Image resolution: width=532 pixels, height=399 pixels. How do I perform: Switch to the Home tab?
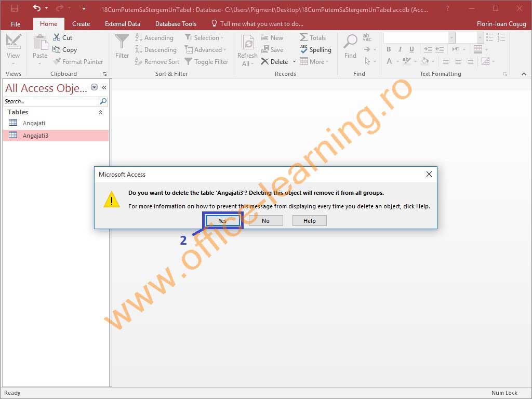48,24
